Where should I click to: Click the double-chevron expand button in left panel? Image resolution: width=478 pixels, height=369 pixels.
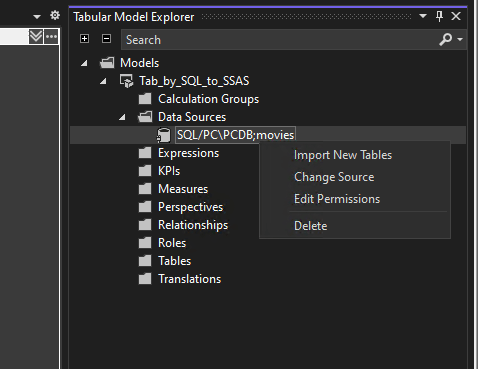[36, 37]
